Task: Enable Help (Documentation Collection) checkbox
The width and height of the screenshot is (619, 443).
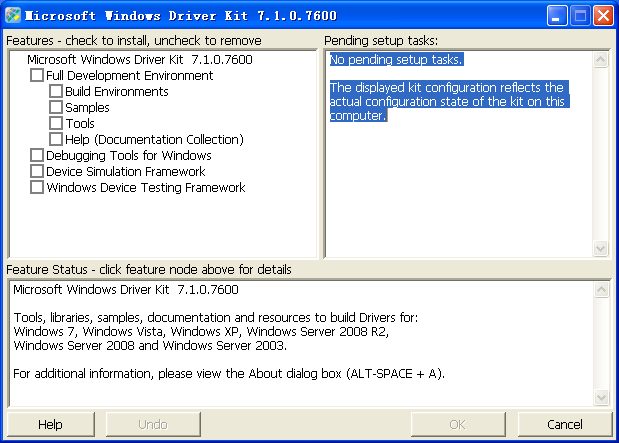Action: click(x=56, y=139)
